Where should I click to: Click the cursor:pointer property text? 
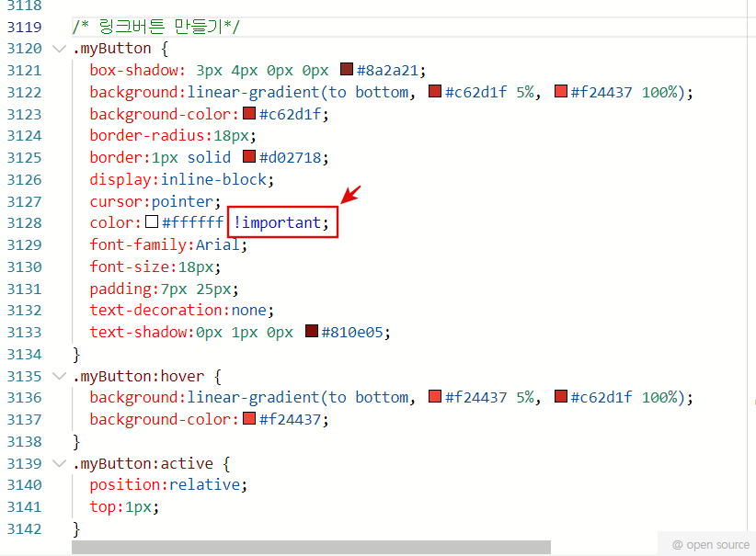pyautogui.click(x=156, y=200)
